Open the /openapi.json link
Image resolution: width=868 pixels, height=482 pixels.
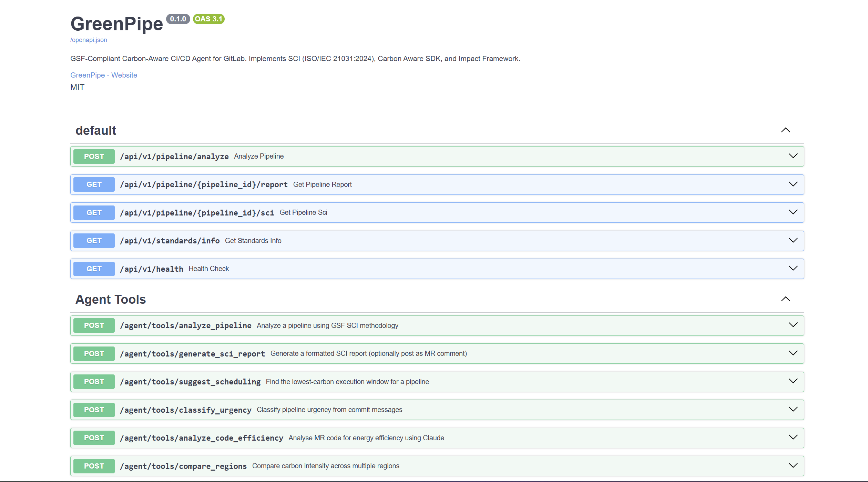click(x=89, y=40)
